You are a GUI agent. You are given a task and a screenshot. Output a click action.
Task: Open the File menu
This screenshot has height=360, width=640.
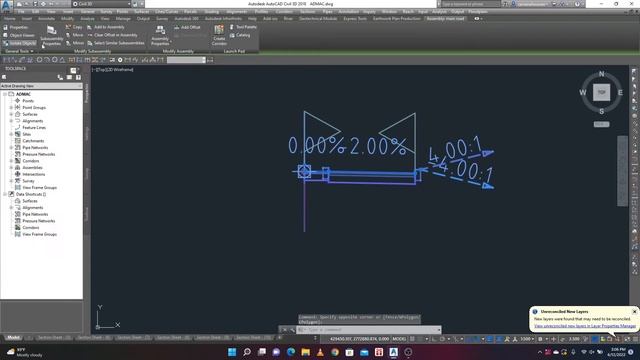[21, 12]
